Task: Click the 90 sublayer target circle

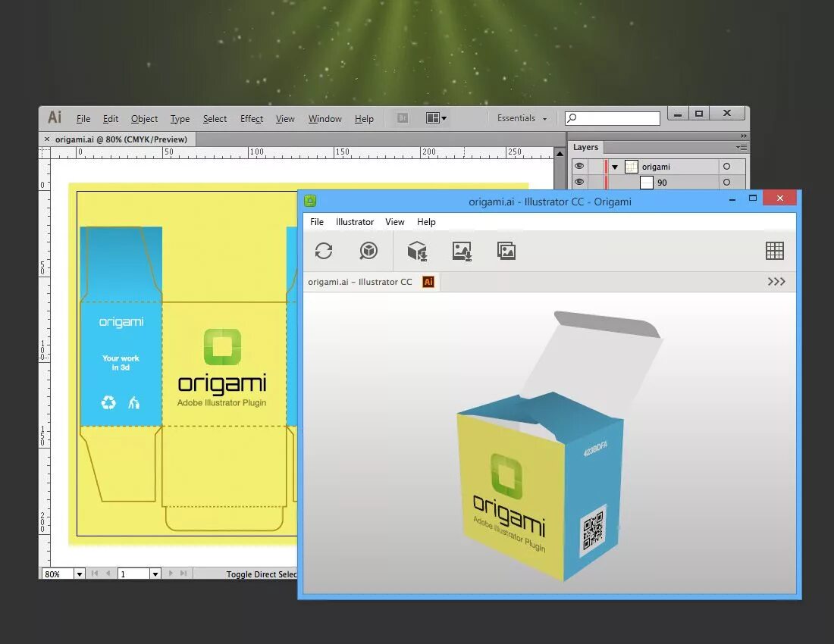Action: click(x=726, y=183)
